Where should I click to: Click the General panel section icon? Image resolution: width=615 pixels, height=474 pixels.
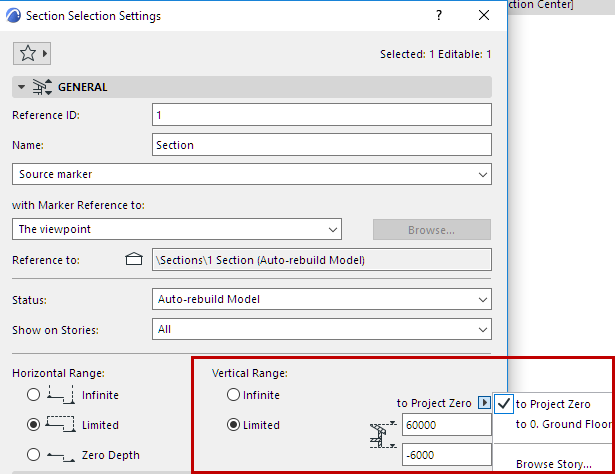(43, 87)
